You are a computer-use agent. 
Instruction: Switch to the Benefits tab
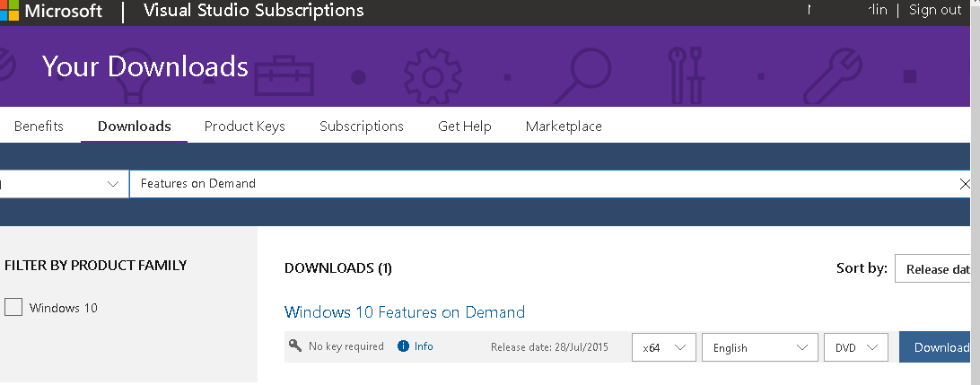[x=39, y=127]
